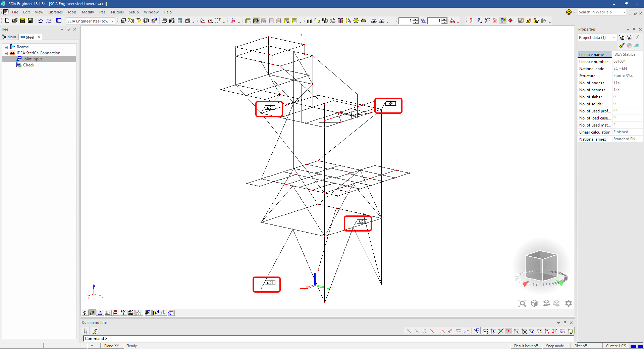This screenshot has width=644, height=349.
Task: Open existing project with folder icon
Action: click(15, 21)
